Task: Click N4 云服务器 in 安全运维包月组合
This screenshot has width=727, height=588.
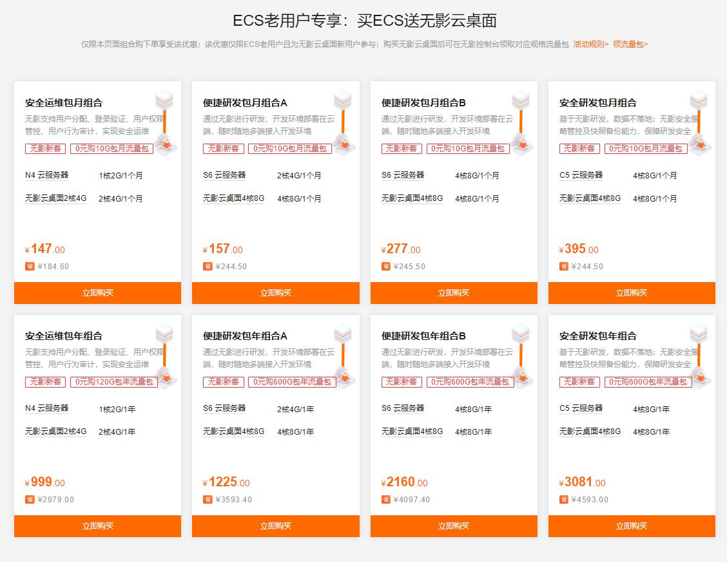Action: click(47, 175)
